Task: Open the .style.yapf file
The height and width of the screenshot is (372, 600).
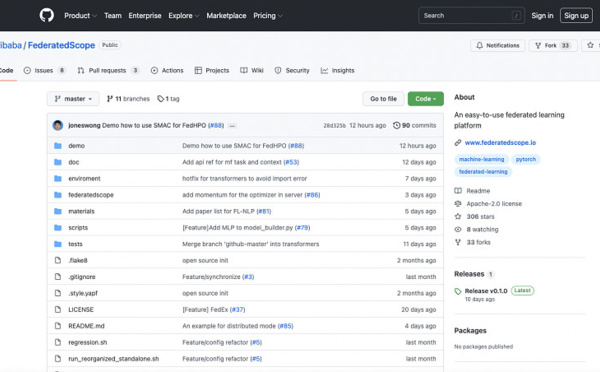Action: (83, 293)
